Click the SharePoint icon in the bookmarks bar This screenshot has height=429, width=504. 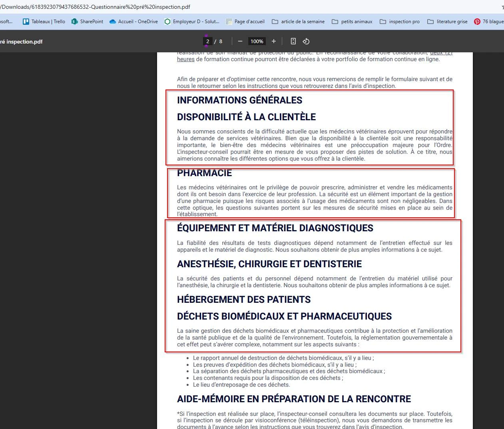point(74,22)
